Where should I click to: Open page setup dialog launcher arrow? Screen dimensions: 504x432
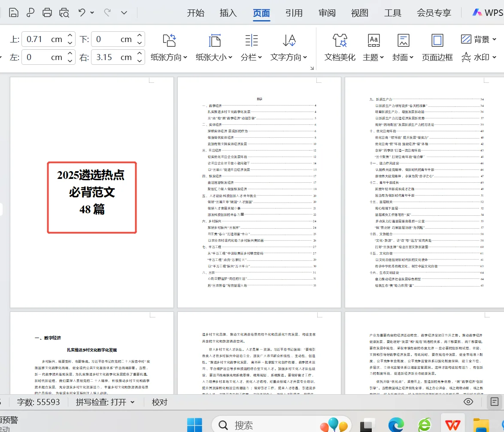(x=312, y=68)
